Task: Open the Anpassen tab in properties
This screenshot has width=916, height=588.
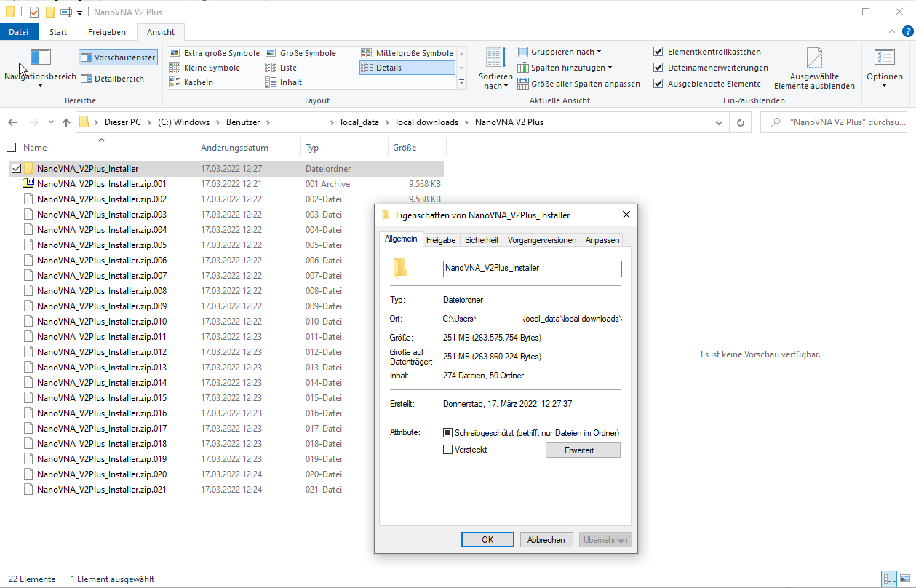Action: pos(602,239)
